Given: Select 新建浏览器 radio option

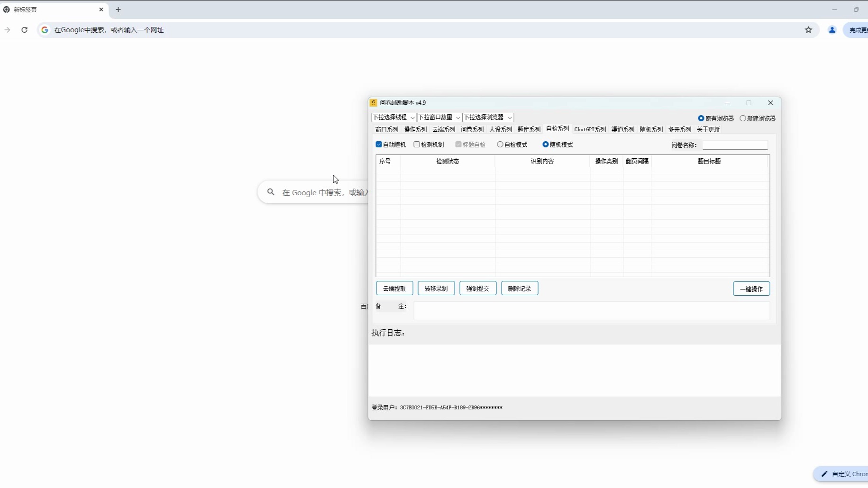Looking at the screenshot, I should pos(743,118).
